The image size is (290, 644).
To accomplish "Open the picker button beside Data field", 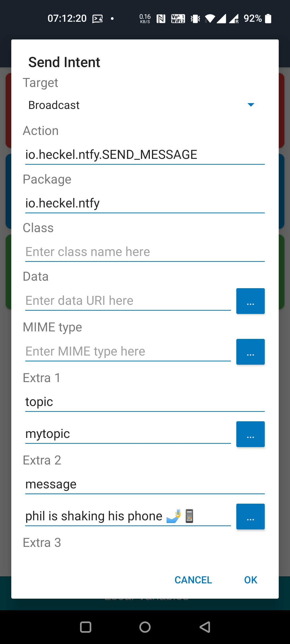I will 250,301.
